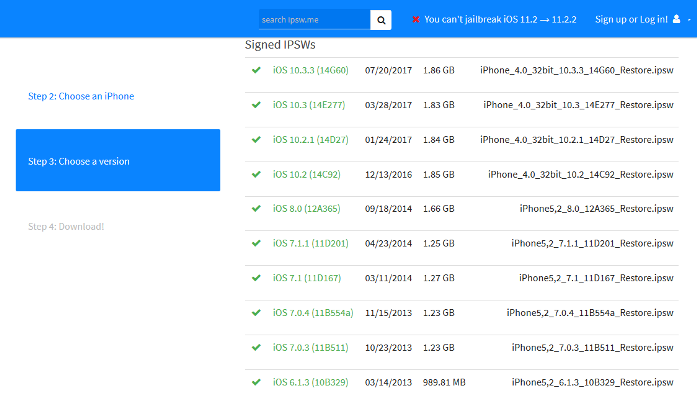The height and width of the screenshot is (407, 697).
Task: Click the magnifying glass search button
Action: pyautogui.click(x=381, y=20)
